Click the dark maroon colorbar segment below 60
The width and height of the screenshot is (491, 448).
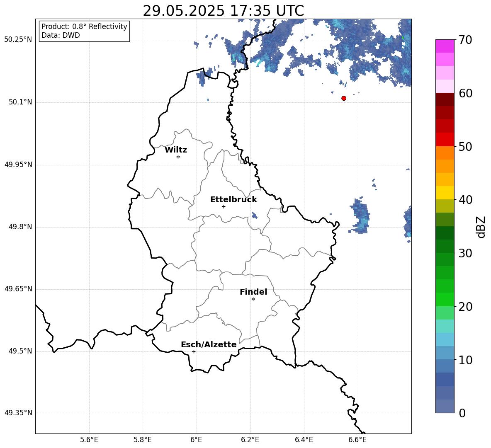click(x=445, y=99)
